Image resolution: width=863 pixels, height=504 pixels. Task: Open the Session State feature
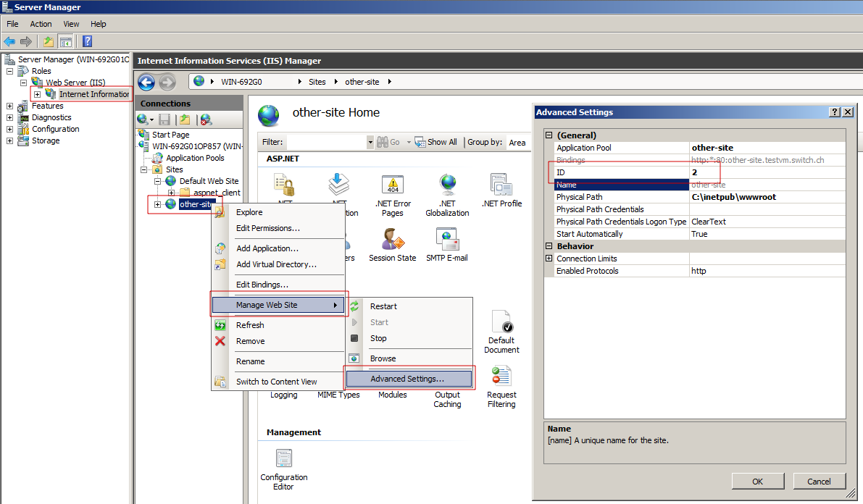[x=392, y=241]
